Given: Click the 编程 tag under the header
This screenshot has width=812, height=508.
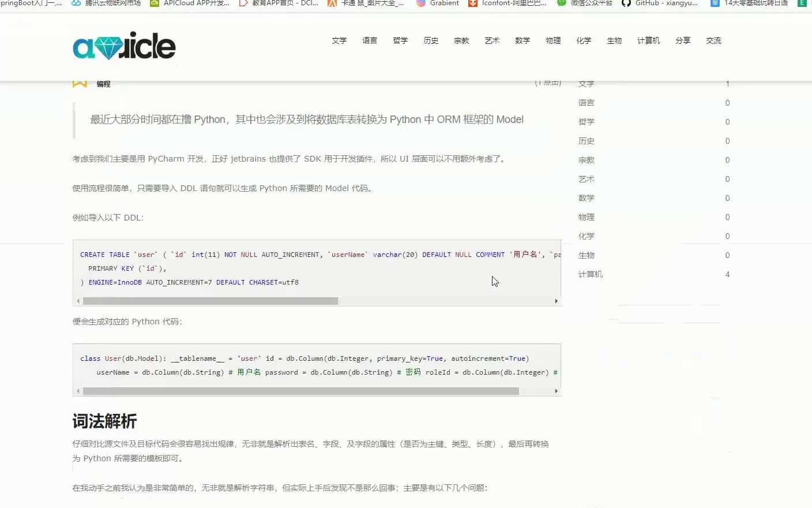Looking at the screenshot, I should [103, 84].
